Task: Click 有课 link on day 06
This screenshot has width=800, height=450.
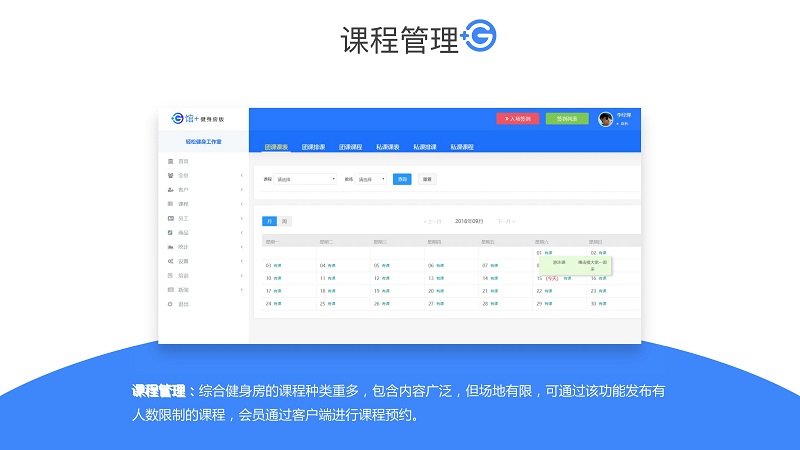Action: click(x=440, y=266)
